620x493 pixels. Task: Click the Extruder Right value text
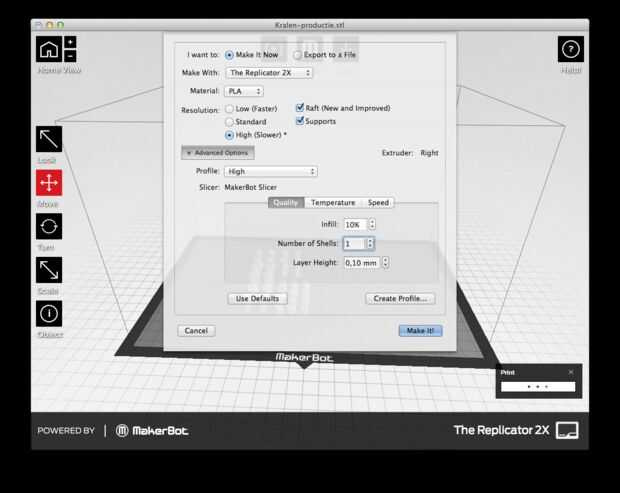[x=429, y=153]
